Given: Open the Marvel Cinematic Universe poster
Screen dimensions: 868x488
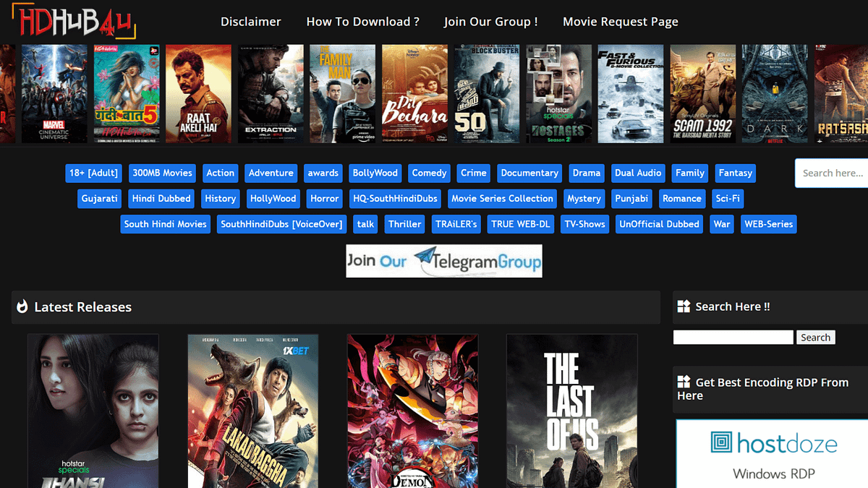Looking at the screenshot, I should 54,94.
